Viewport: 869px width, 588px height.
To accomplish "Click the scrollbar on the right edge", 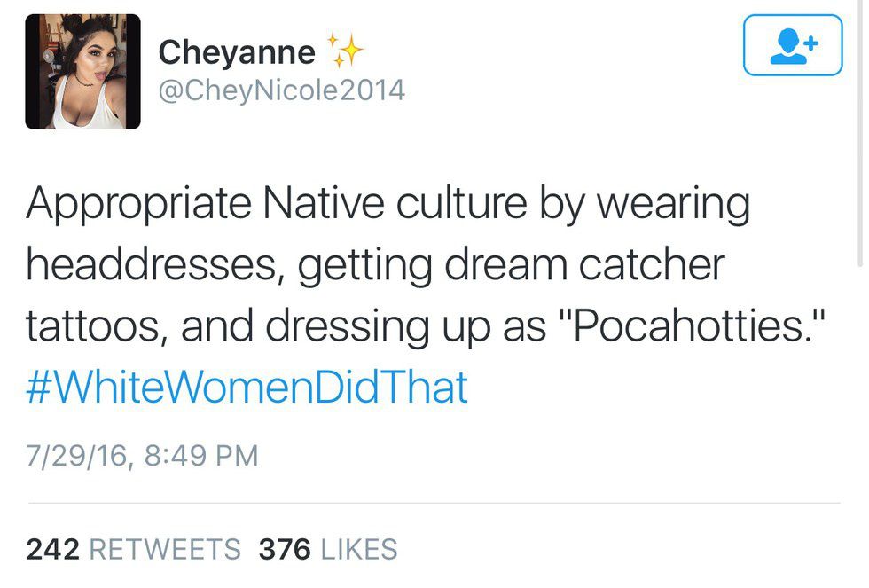I will 860,133.
